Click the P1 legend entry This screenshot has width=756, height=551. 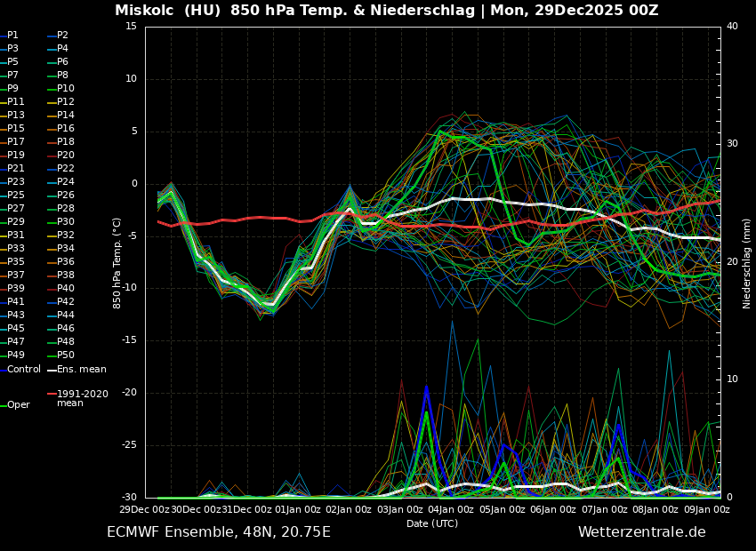click(12, 36)
